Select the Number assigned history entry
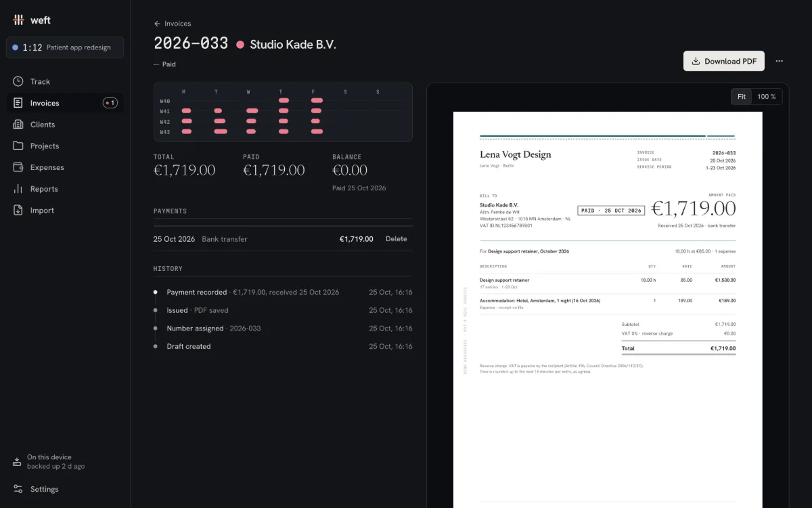The image size is (812, 508). tap(283, 329)
